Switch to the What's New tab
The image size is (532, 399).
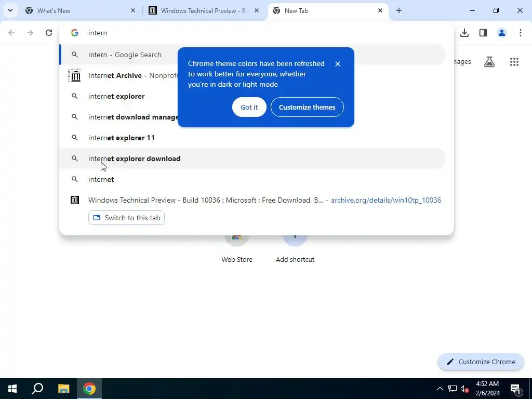pos(81,10)
